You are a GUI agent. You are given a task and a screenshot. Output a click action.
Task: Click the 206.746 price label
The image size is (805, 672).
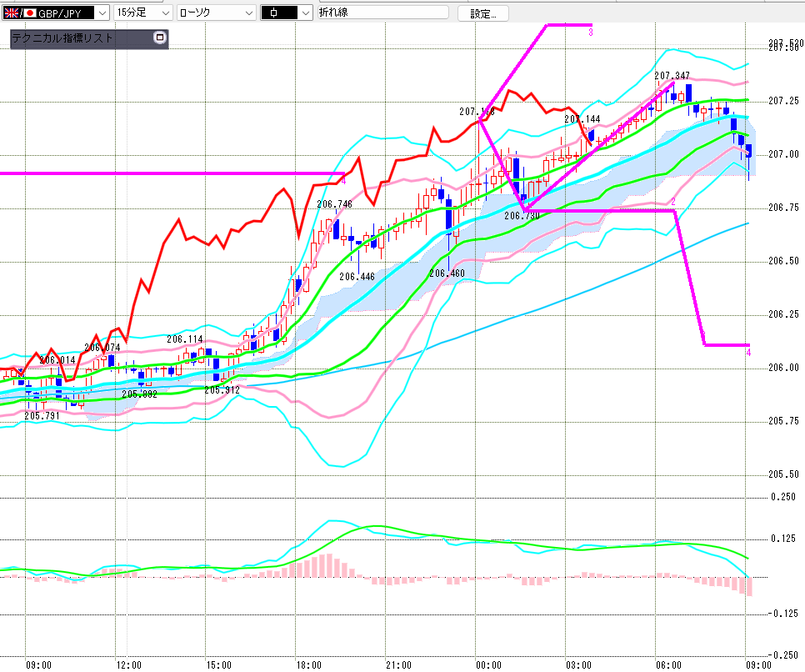point(334,204)
